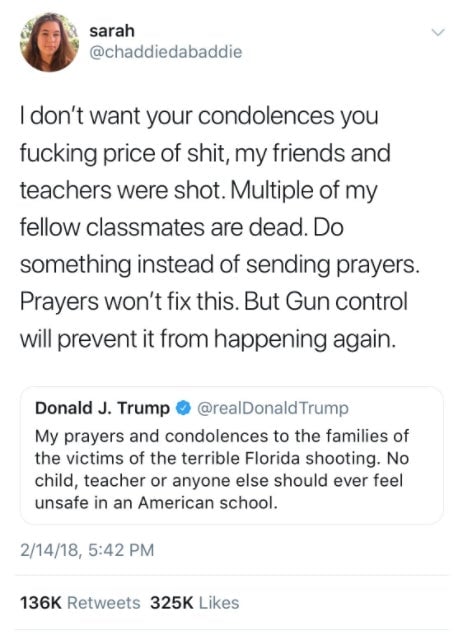Click the display name sarah
The width and height of the screenshot is (463, 635).
coord(112,31)
